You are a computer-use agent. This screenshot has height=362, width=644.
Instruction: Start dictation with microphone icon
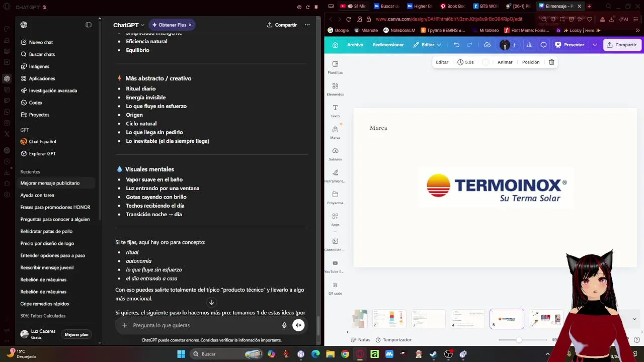coord(284,325)
